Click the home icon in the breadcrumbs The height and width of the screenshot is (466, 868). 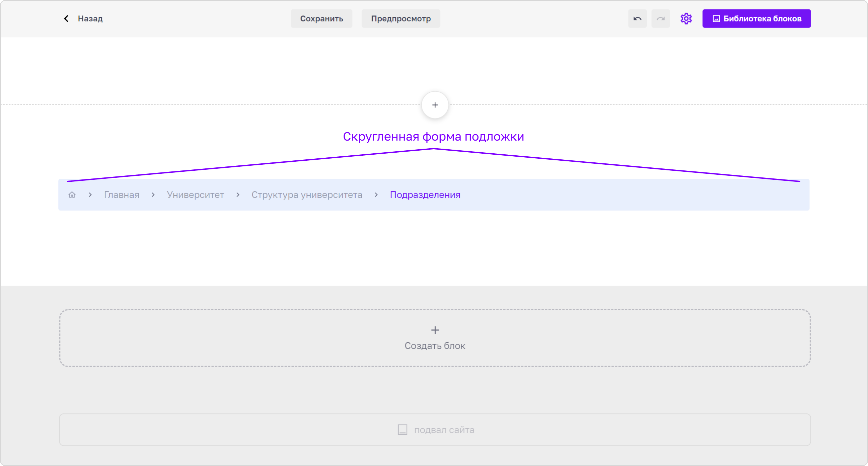[x=72, y=195]
